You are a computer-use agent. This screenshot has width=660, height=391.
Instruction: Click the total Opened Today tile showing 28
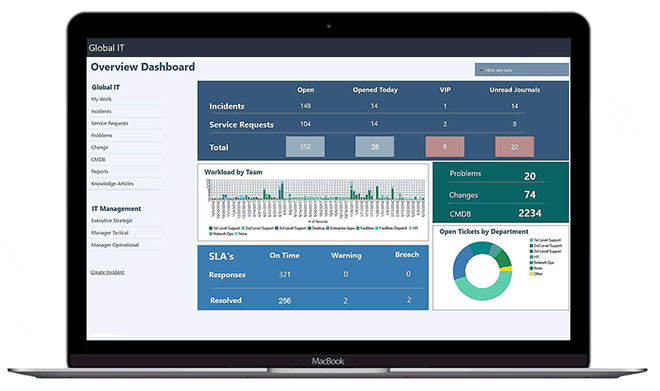tap(375, 146)
